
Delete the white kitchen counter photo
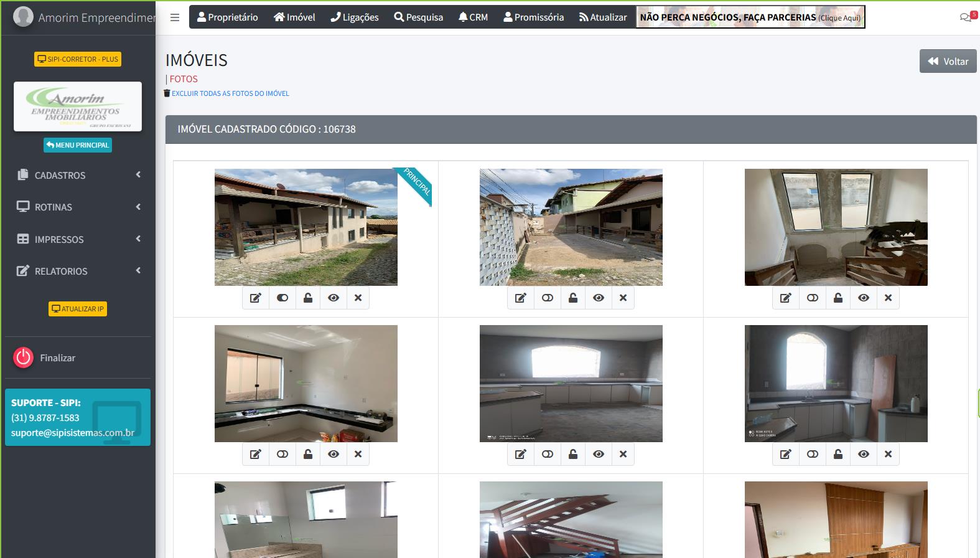pyautogui.click(x=358, y=454)
